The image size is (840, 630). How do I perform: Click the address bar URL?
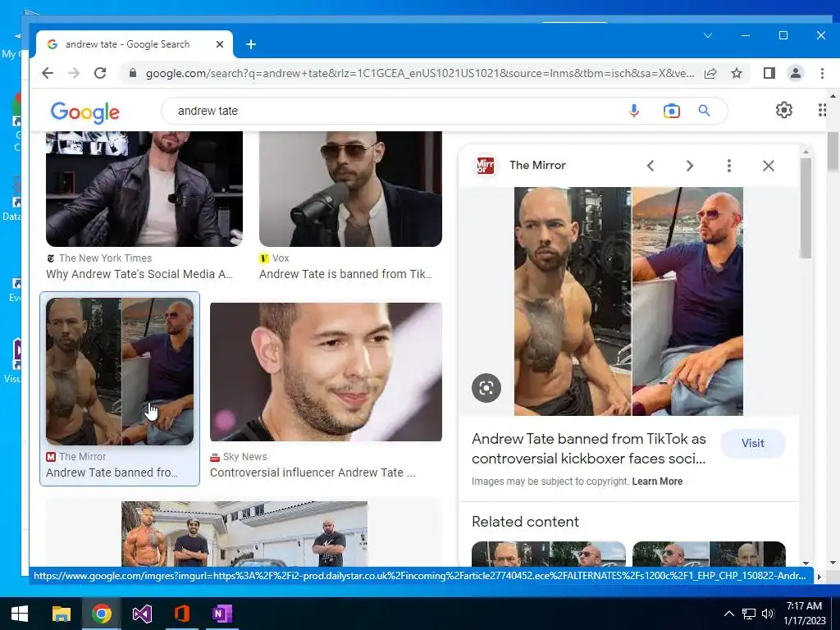(x=419, y=73)
